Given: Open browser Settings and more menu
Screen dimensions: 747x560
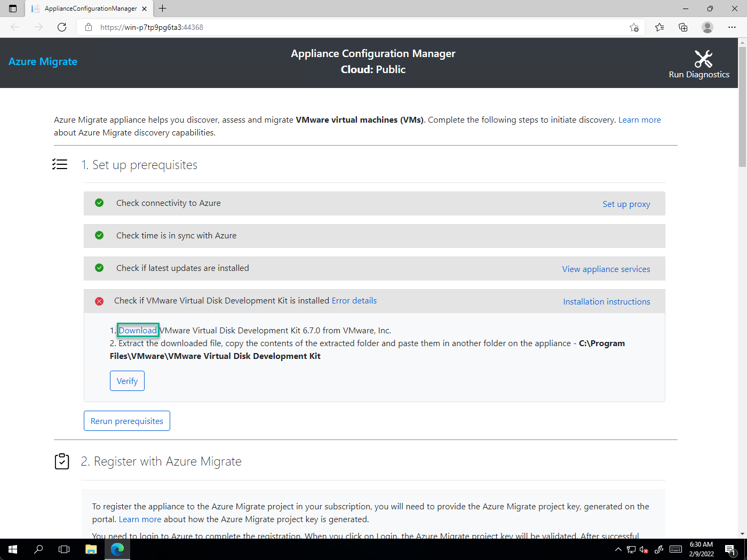Looking at the screenshot, I should (x=732, y=27).
